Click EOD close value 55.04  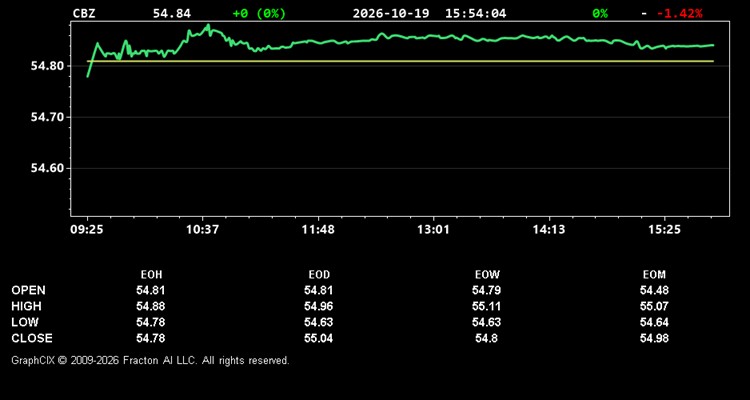click(319, 338)
